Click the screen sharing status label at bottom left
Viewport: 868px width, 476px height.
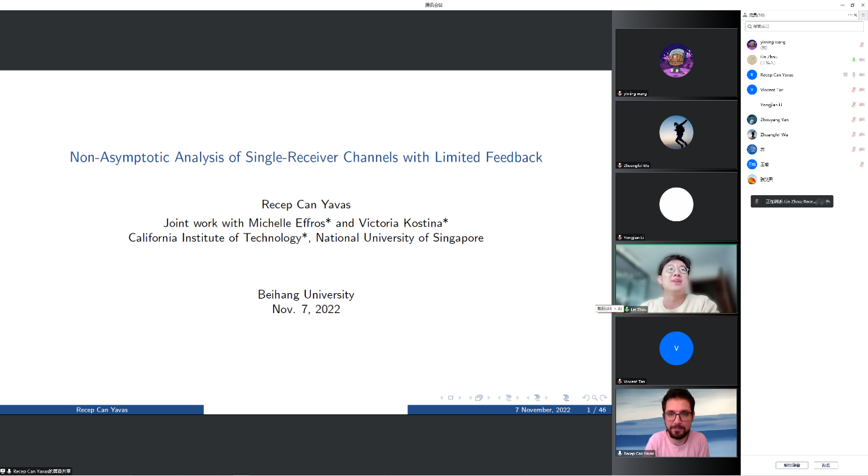pyautogui.click(x=41, y=471)
